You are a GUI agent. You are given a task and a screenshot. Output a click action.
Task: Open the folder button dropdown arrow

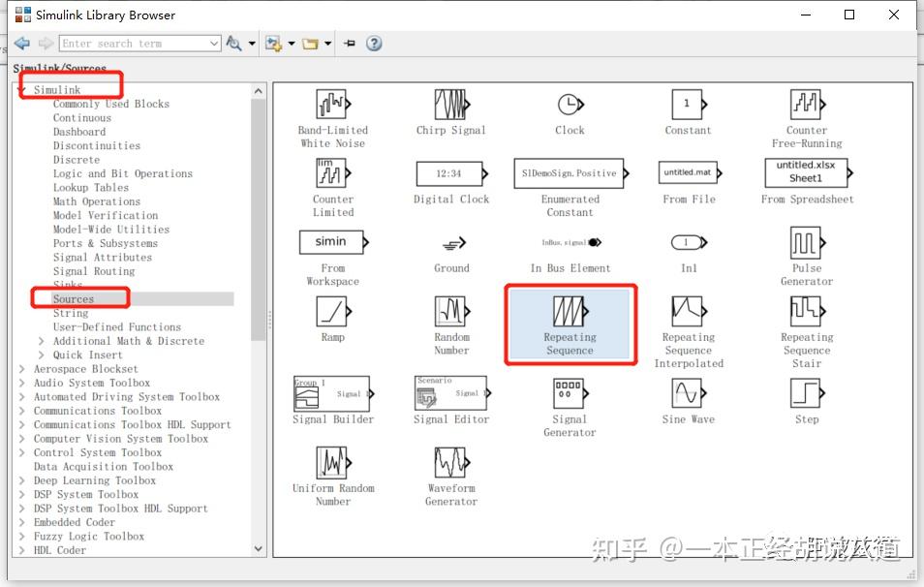(x=328, y=44)
